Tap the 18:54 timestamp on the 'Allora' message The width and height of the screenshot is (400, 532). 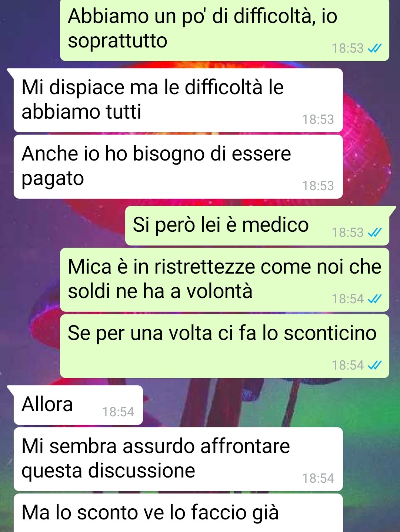[x=118, y=412]
